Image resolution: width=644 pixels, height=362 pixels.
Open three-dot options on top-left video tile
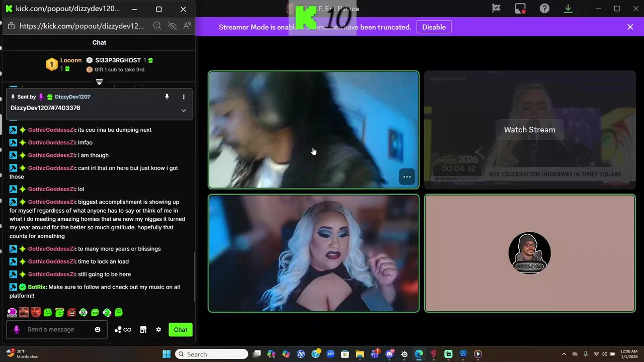(407, 176)
